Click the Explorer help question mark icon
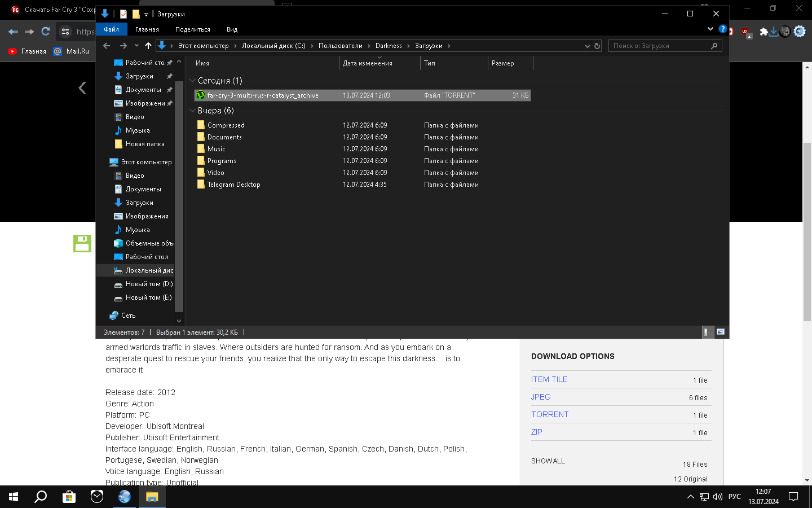Image resolution: width=812 pixels, height=508 pixels. click(722, 29)
